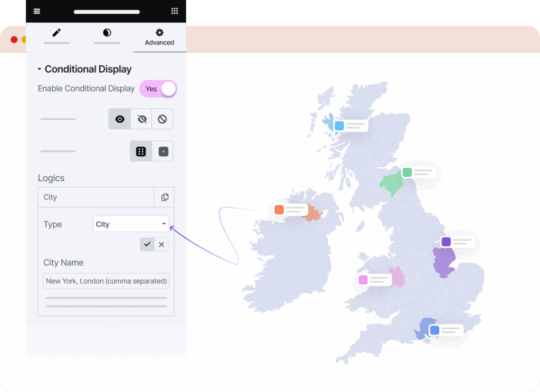This screenshot has width=540, height=392.
Task: Duplicate the City logic item
Action: tap(164, 197)
